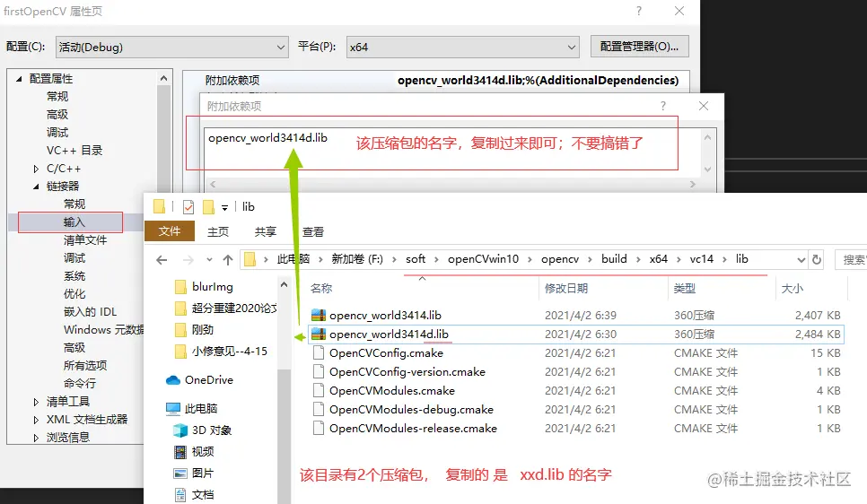This screenshot has width=867, height=504.
Task: Select the 小修意见--4-15 folder
Action: coord(221,352)
